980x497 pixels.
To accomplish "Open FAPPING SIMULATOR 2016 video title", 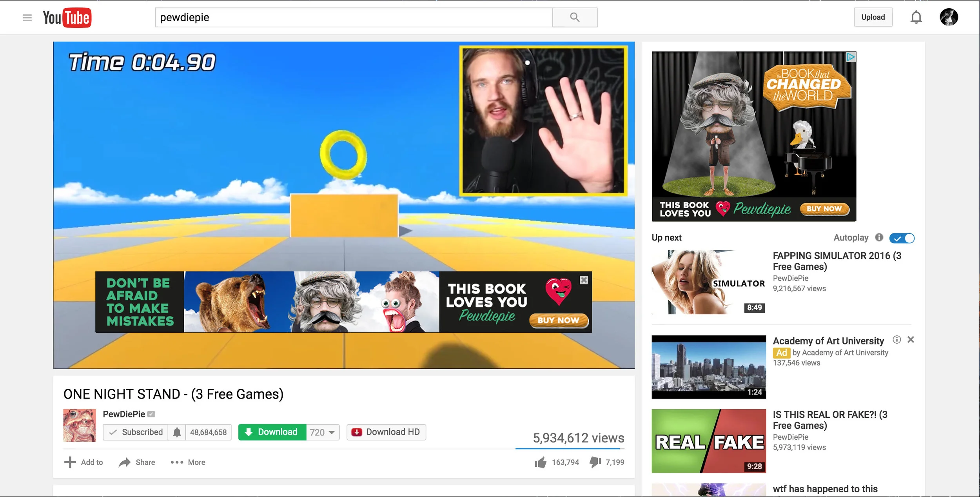I will [x=837, y=261].
